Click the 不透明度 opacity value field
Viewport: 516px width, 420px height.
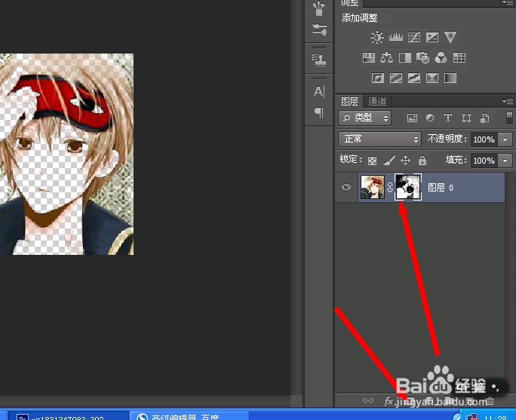coord(484,139)
